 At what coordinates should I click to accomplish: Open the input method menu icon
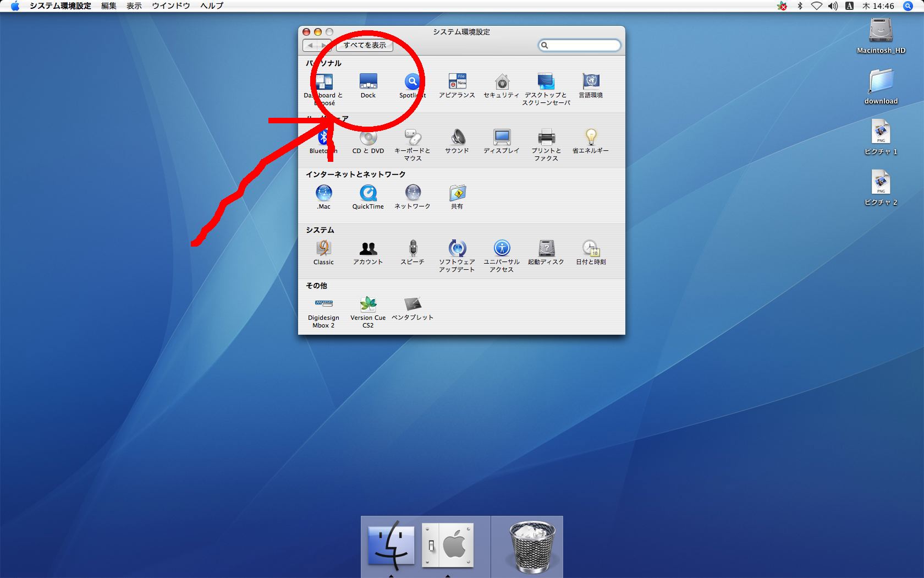850,6
